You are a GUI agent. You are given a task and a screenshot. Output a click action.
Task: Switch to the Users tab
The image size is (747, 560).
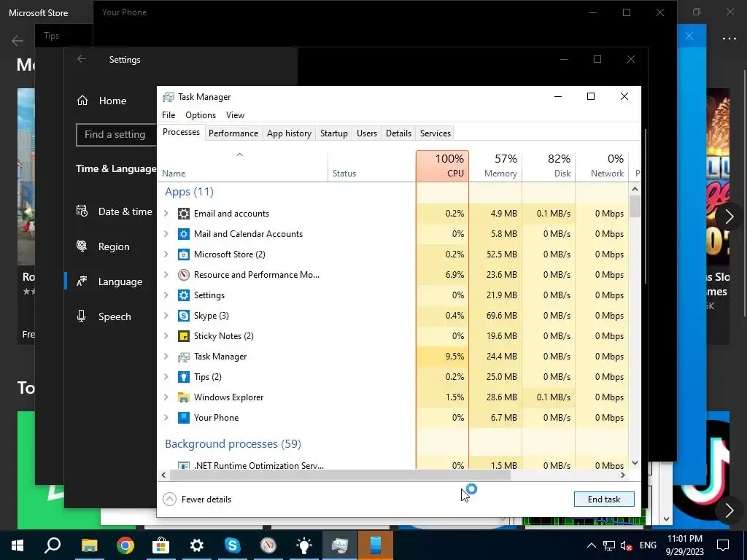(367, 133)
